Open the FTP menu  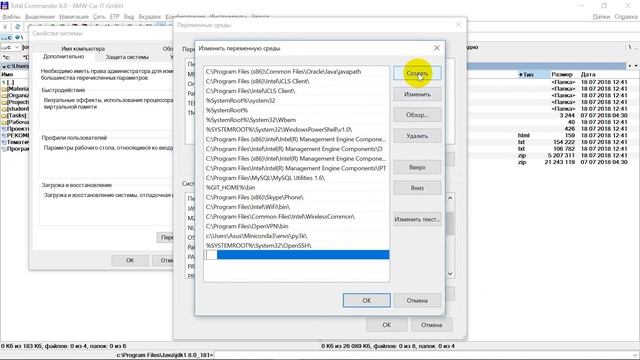pos(114,17)
